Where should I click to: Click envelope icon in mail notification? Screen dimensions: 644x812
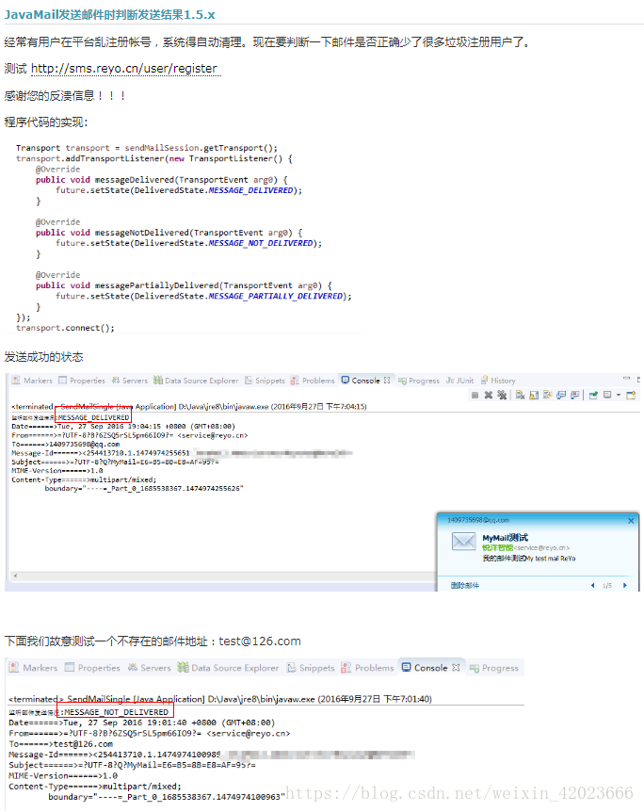463,541
